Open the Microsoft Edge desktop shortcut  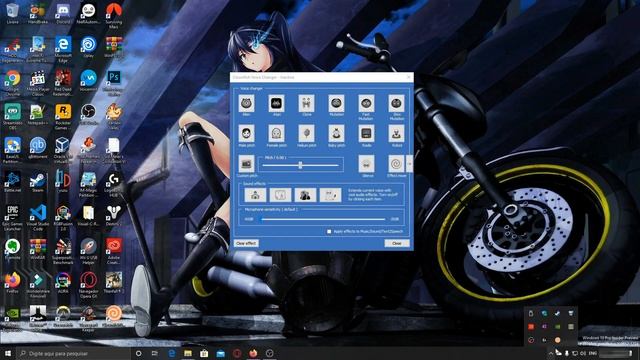tap(63, 48)
